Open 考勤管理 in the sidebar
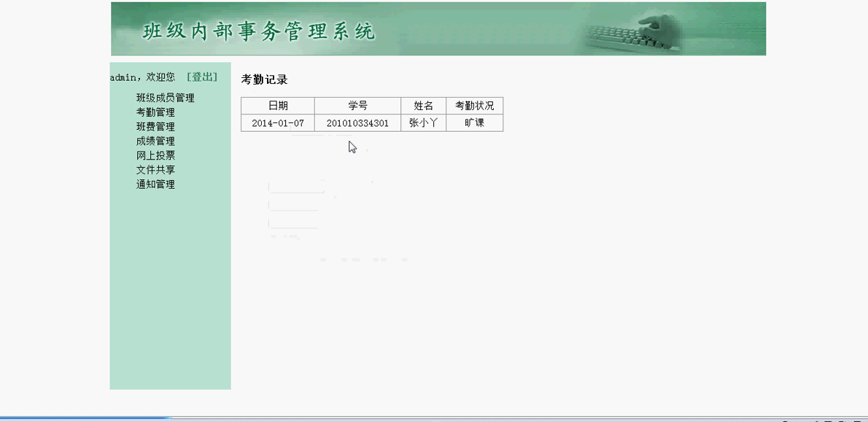 click(155, 112)
